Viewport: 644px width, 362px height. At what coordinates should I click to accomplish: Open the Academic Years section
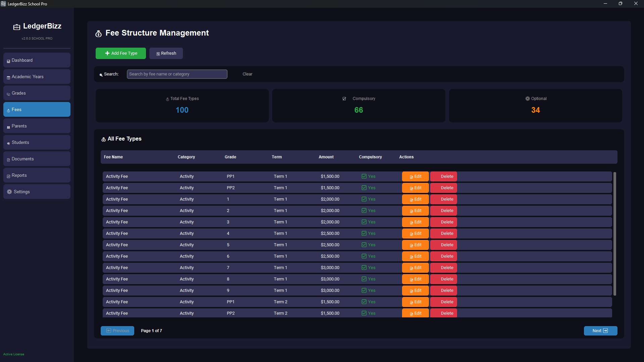(37, 77)
